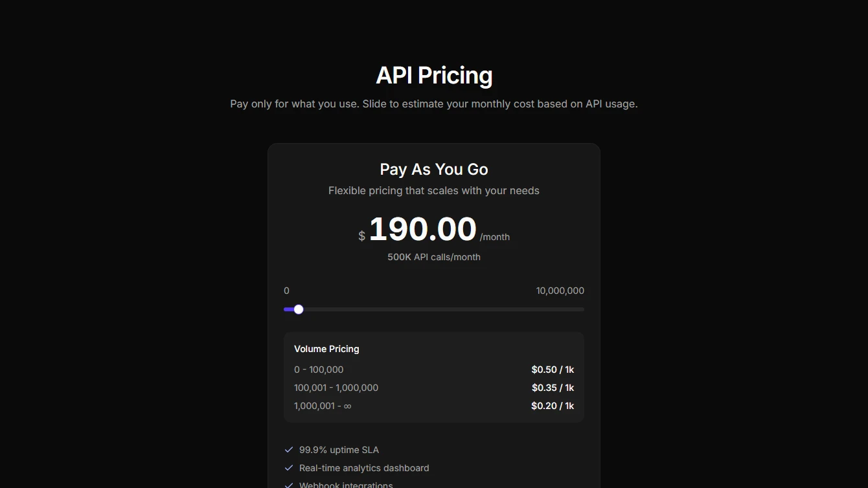Click the dollar sign before the price
868x488 pixels.
pyautogui.click(x=361, y=236)
